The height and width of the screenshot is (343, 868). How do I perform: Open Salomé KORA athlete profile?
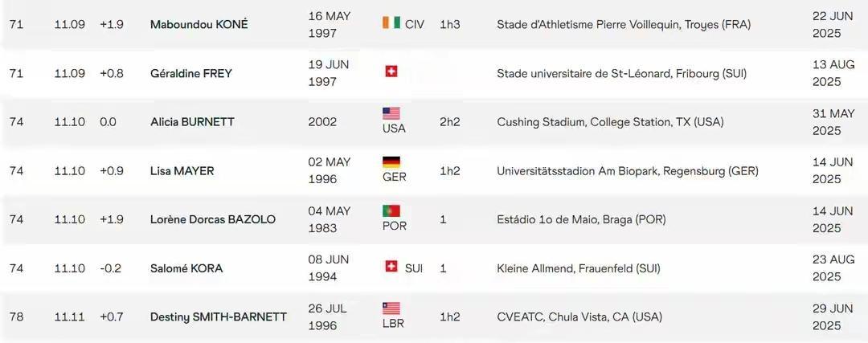[x=186, y=268]
